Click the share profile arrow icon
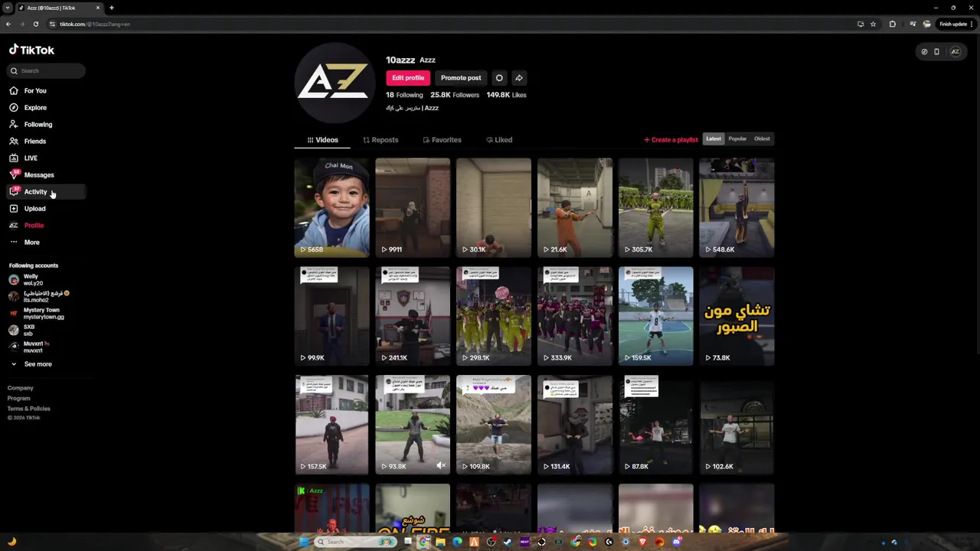Viewport: 980px width, 551px height. click(519, 77)
